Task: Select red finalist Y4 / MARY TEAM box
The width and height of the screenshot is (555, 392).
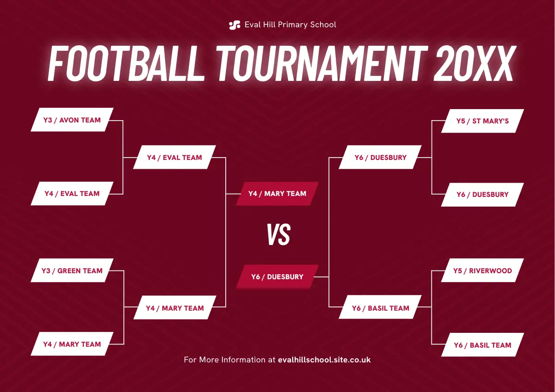Action: [277, 194]
